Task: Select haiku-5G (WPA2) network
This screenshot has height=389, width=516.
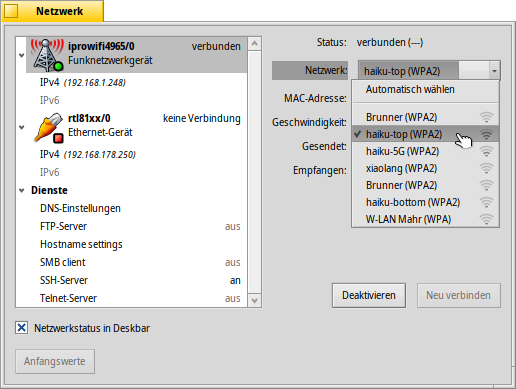Action: point(426,151)
